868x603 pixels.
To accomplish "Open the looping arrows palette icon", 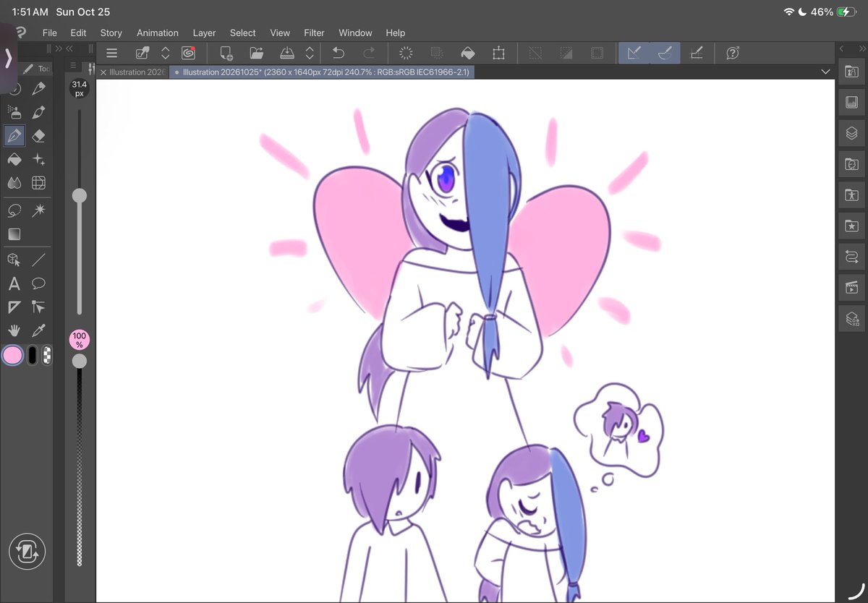I will [x=851, y=257].
